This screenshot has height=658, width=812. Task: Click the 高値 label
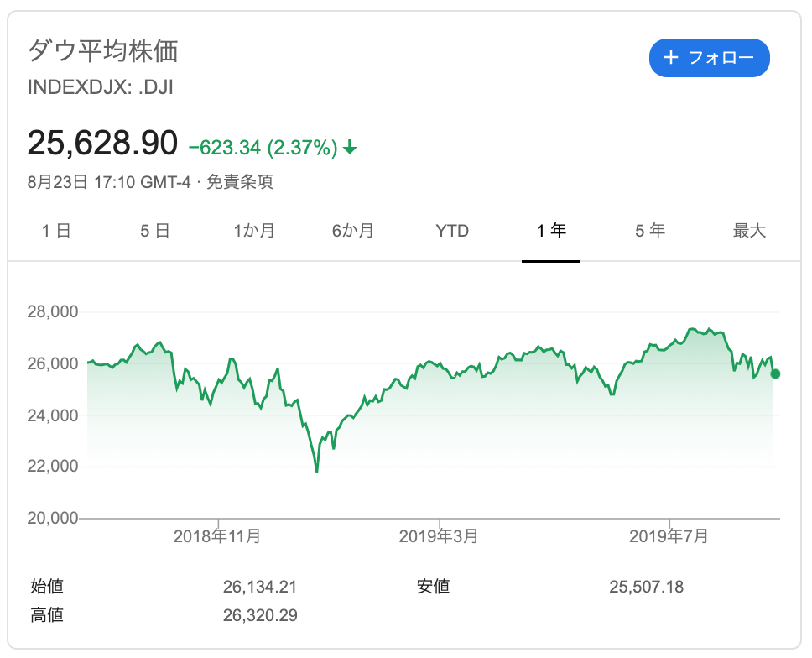[47, 615]
